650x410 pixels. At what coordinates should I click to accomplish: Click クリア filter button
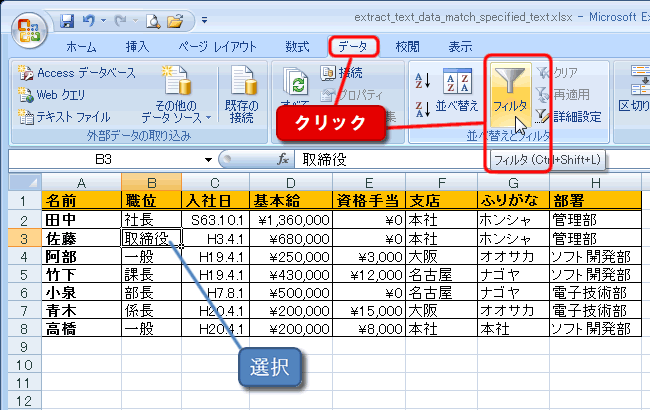pos(557,73)
